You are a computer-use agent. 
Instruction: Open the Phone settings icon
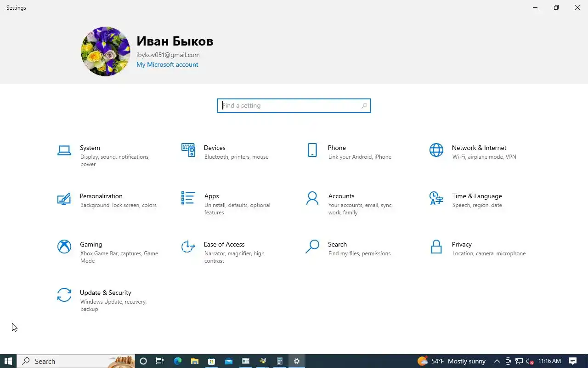[x=312, y=150]
